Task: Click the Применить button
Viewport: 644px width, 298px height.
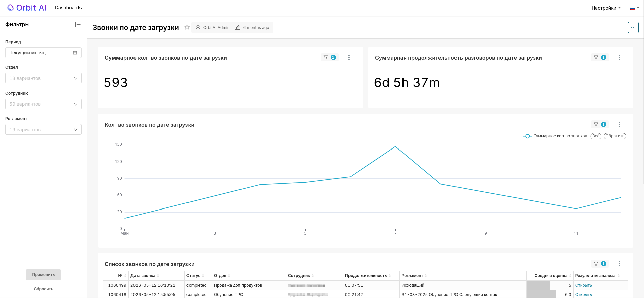Action: click(43, 275)
